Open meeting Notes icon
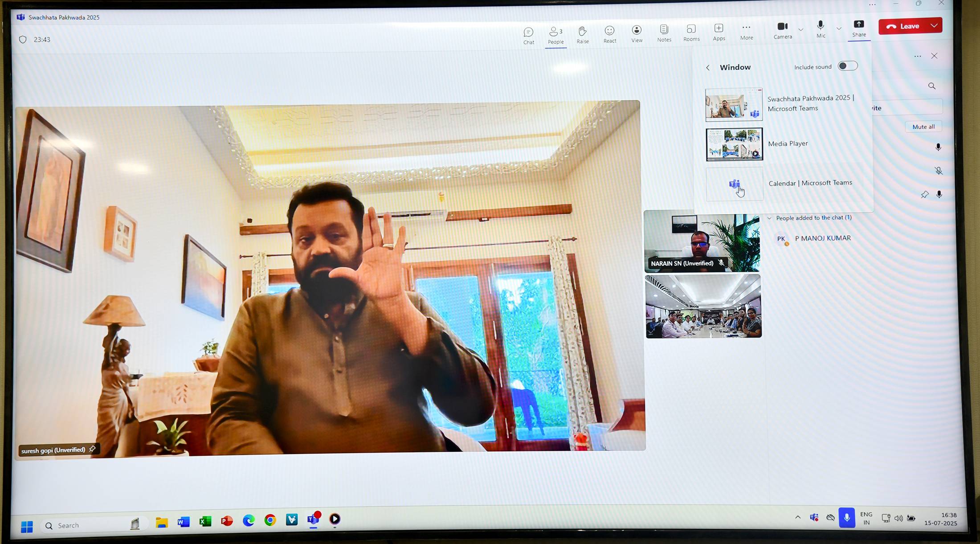Viewport: 980px width, 544px height. [x=664, y=29]
